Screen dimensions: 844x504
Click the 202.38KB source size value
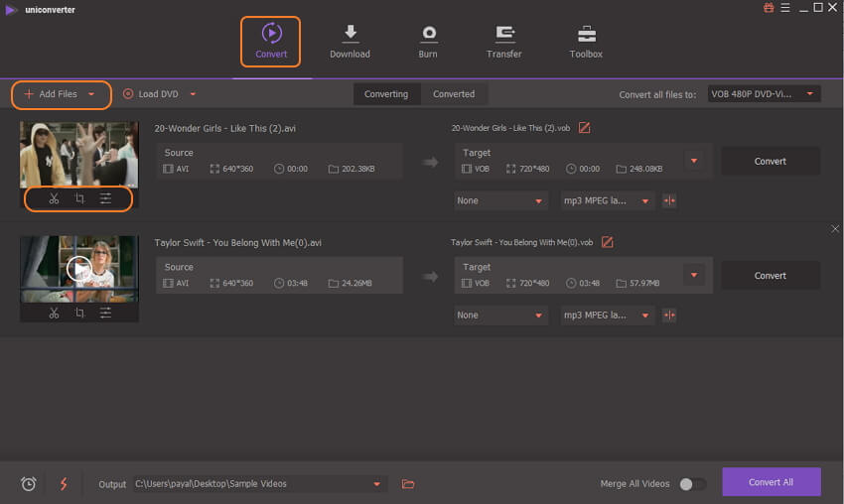point(357,169)
